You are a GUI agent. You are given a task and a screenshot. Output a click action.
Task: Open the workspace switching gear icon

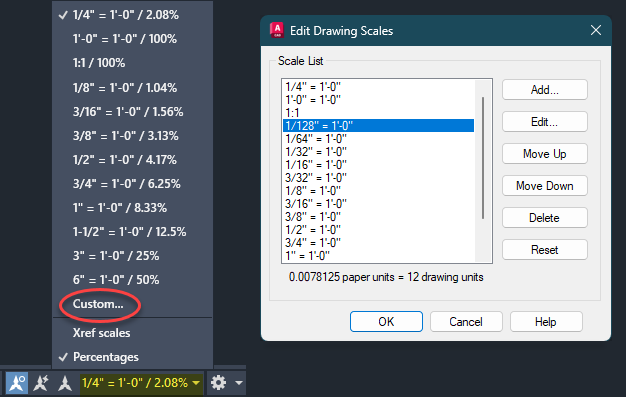pos(218,383)
